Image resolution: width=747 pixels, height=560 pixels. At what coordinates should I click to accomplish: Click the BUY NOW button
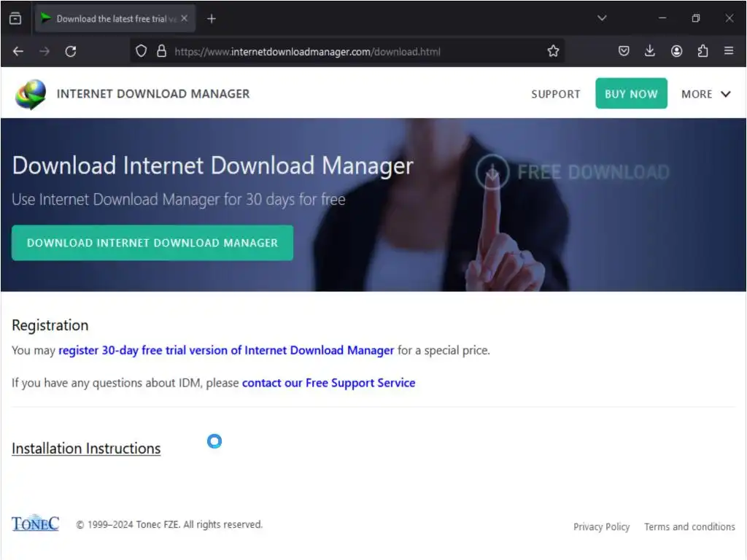tap(631, 93)
